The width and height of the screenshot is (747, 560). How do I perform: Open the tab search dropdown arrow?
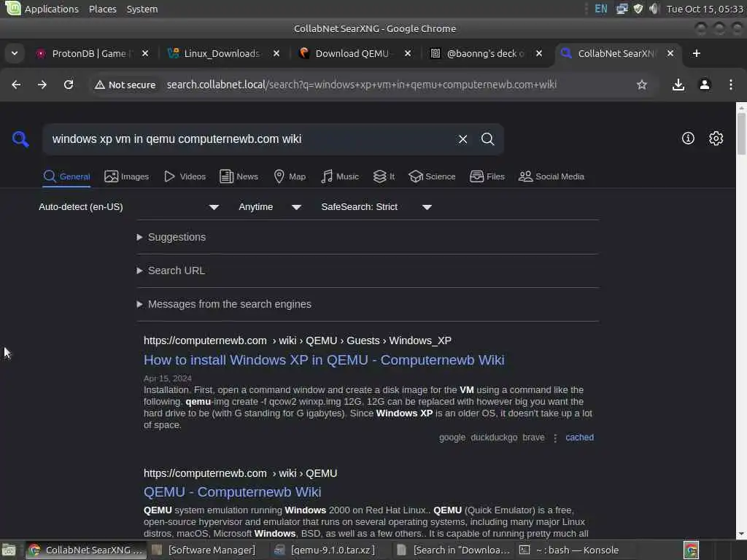15,53
